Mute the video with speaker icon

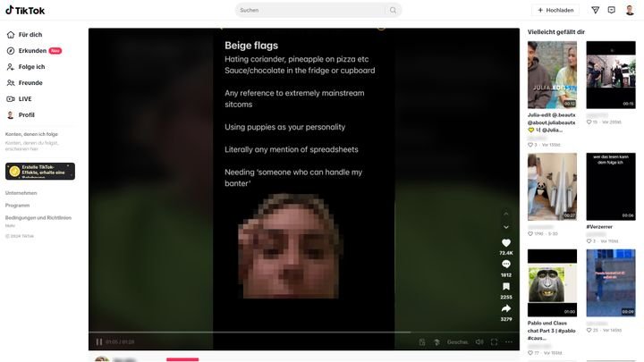click(x=479, y=341)
